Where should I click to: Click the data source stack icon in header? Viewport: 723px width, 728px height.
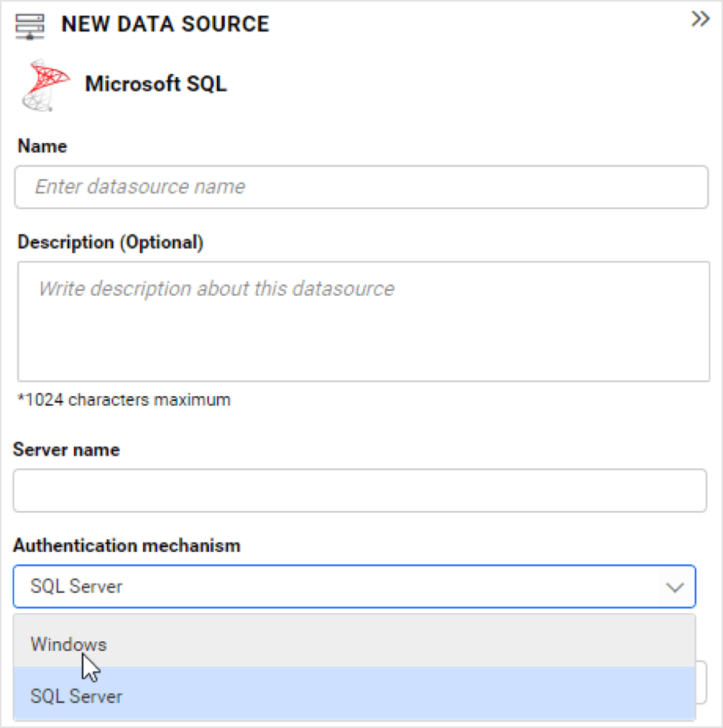coord(29,24)
